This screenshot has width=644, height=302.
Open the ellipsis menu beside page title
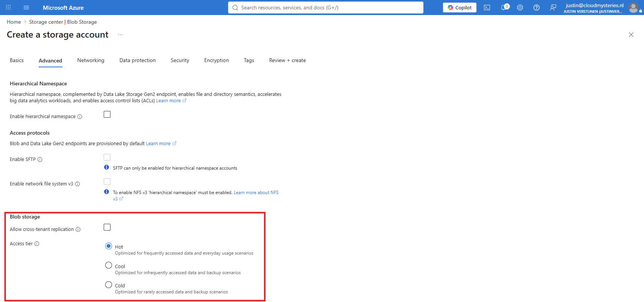(x=120, y=35)
